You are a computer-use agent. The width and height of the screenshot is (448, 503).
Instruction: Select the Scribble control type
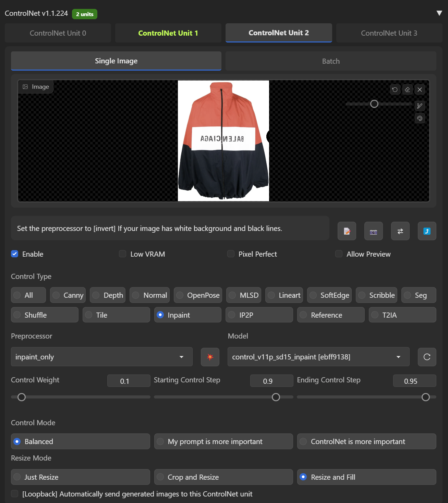[x=377, y=295]
